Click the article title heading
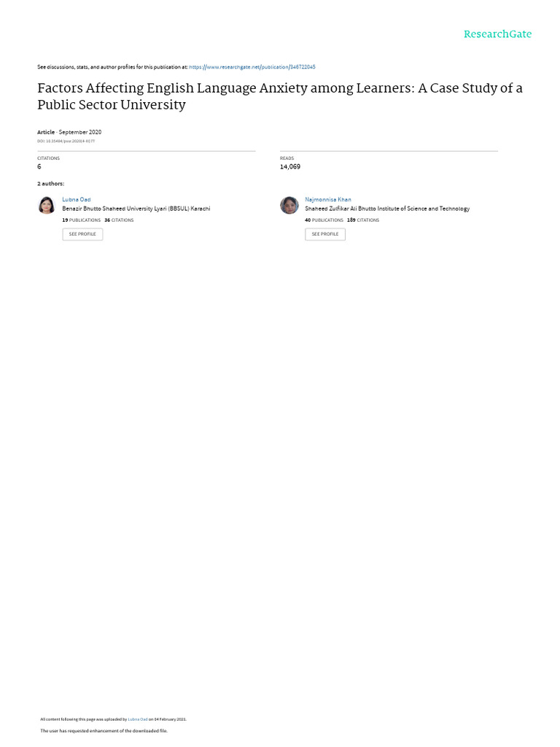560x747 pixels. [x=280, y=96]
